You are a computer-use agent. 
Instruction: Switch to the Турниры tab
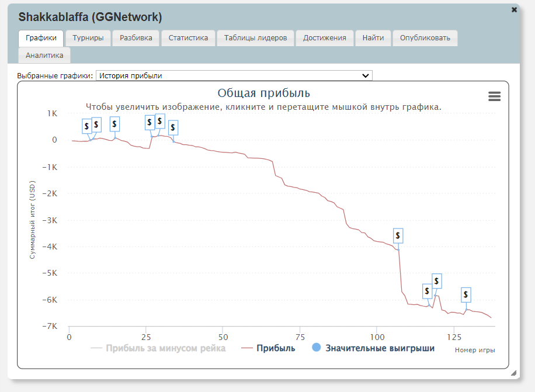88,38
